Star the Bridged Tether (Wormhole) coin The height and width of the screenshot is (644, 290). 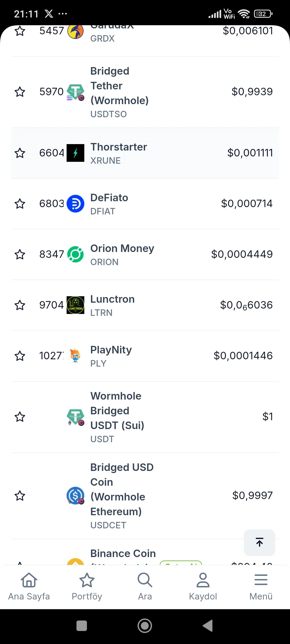click(20, 92)
